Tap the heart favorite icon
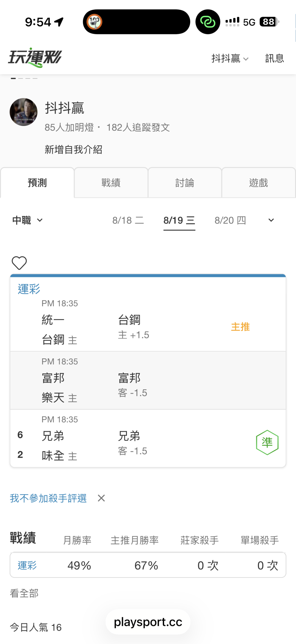 pos(19,263)
